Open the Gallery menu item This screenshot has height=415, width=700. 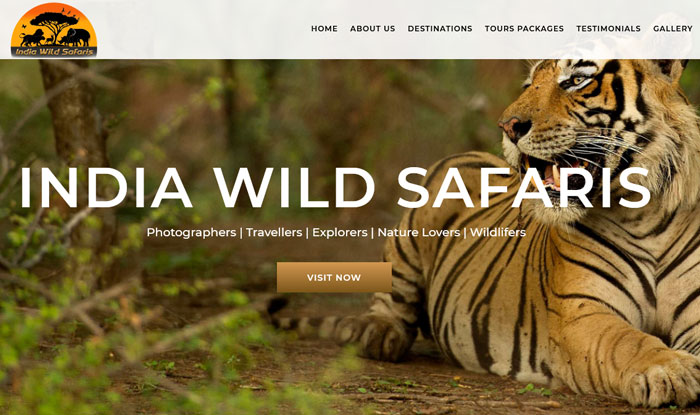point(672,29)
